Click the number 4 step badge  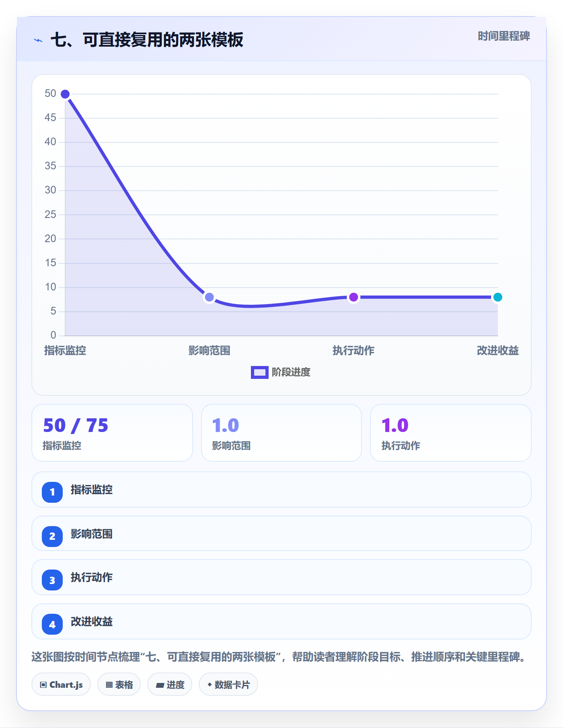tap(52, 624)
